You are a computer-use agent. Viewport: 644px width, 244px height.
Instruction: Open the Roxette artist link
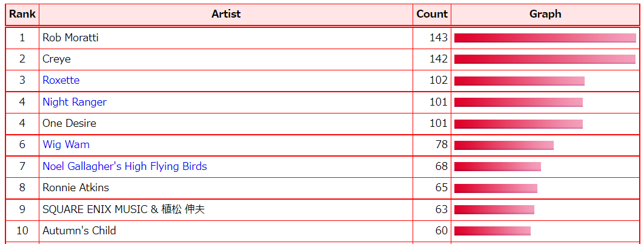61,80
